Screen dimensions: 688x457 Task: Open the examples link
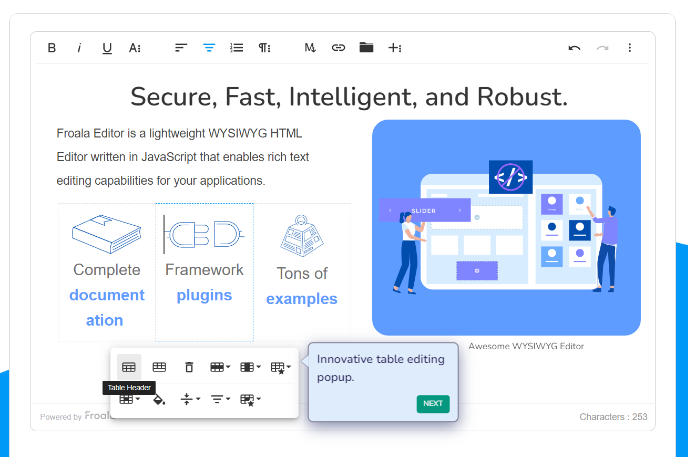[302, 299]
